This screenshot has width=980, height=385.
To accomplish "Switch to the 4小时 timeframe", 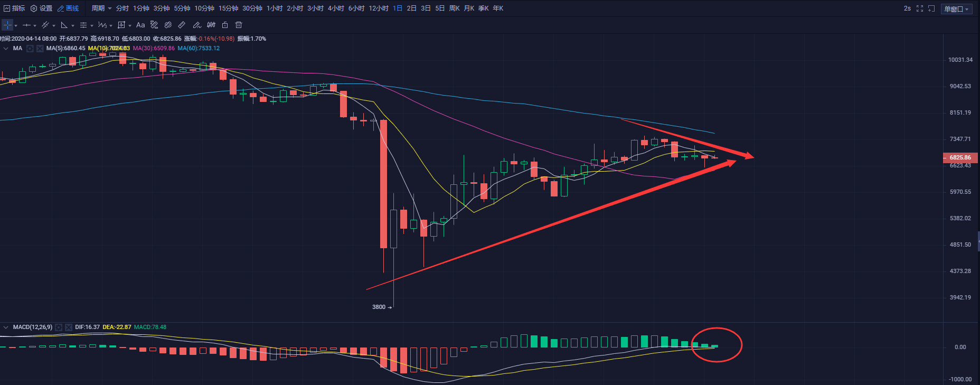I will (x=336, y=8).
